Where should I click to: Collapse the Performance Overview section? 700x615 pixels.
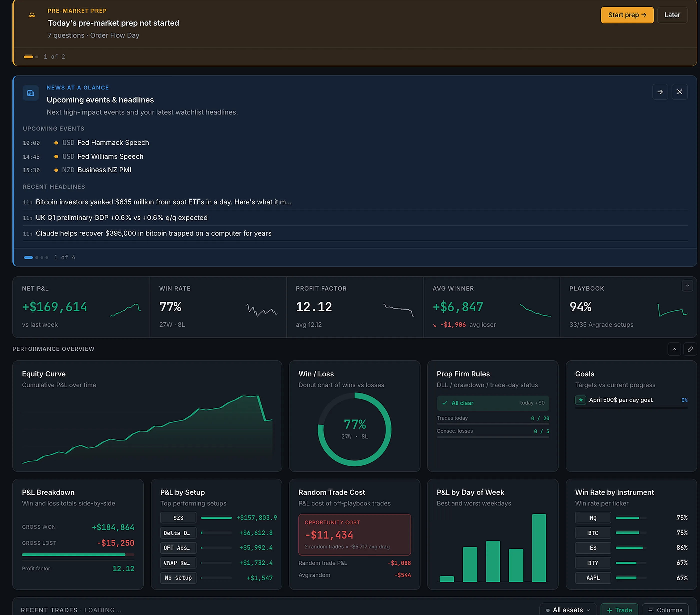(x=674, y=349)
